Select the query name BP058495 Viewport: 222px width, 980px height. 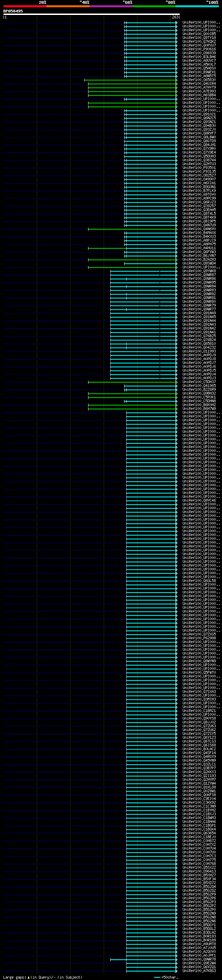(13, 11)
